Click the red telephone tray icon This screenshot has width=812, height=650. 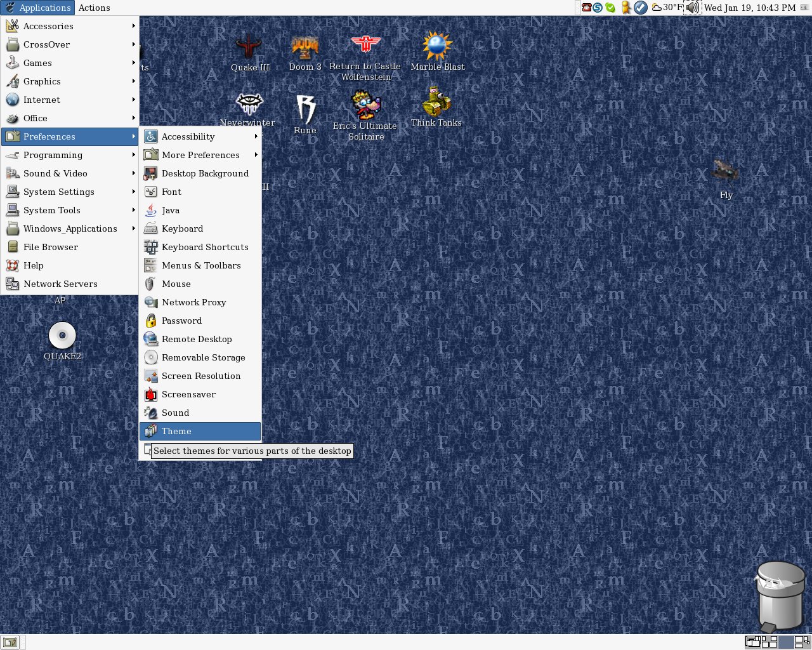586,8
